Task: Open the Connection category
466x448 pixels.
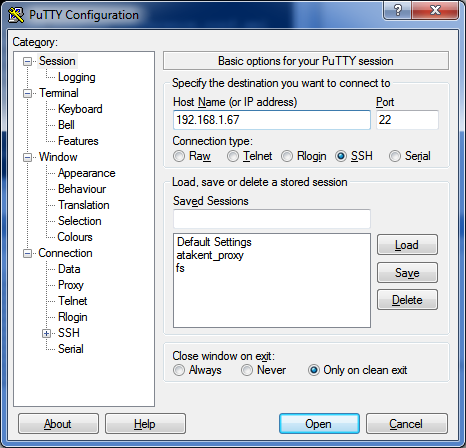Action: tap(65, 253)
